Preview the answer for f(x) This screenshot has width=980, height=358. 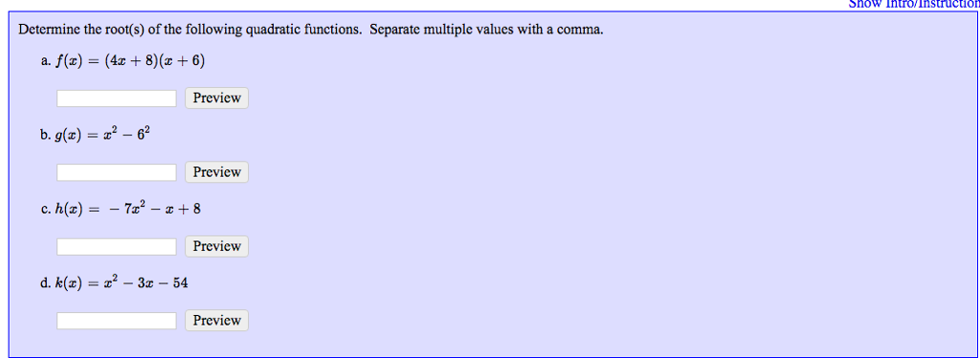click(217, 98)
